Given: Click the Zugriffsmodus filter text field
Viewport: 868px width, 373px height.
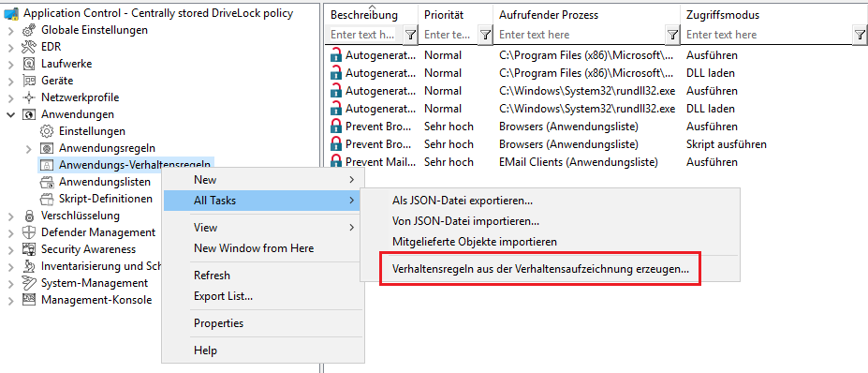Looking at the screenshot, I should click(767, 35).
